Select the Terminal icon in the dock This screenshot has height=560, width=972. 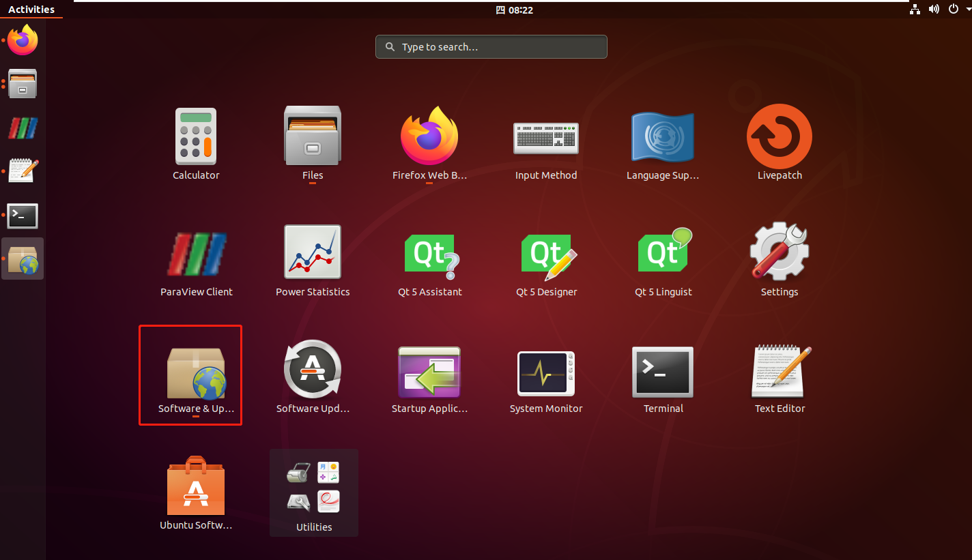(x=23, y=216)
